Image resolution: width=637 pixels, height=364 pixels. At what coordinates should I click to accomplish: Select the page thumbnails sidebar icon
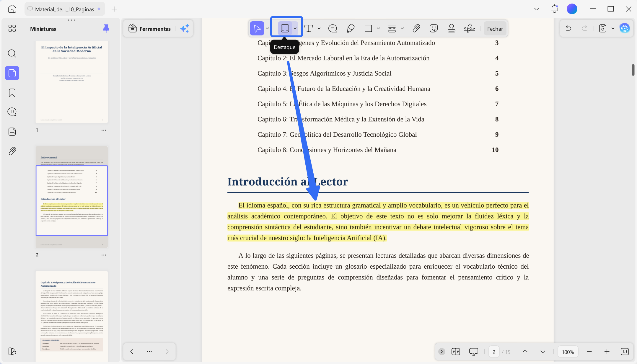click(12, 73)
